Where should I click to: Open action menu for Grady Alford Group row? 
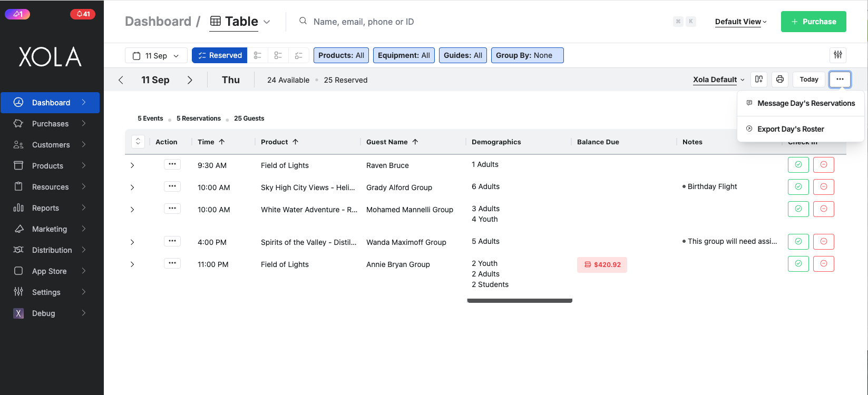pos(172,186)
